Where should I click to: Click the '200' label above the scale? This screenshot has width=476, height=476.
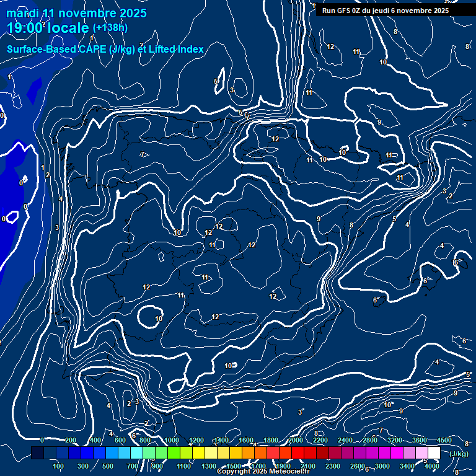[71, 440]
